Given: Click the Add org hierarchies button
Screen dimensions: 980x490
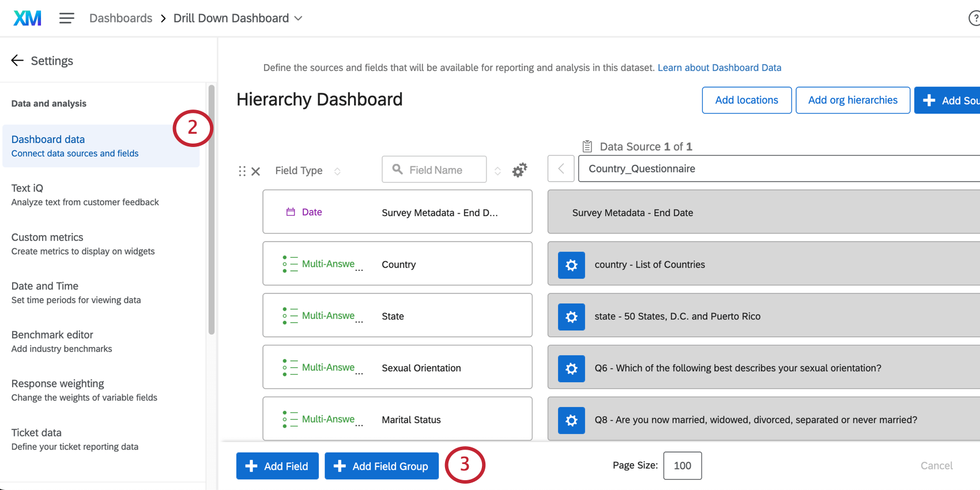Looking at the screenshot, I should [853, 100].
